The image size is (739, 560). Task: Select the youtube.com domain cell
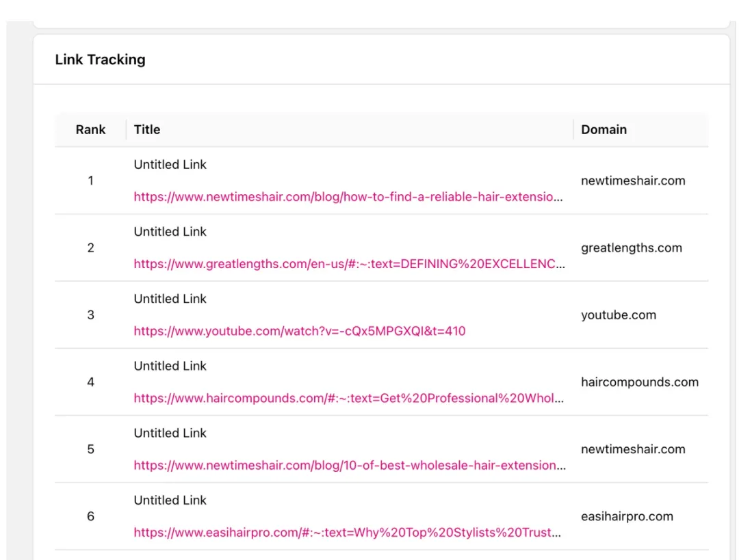[618, 315]
